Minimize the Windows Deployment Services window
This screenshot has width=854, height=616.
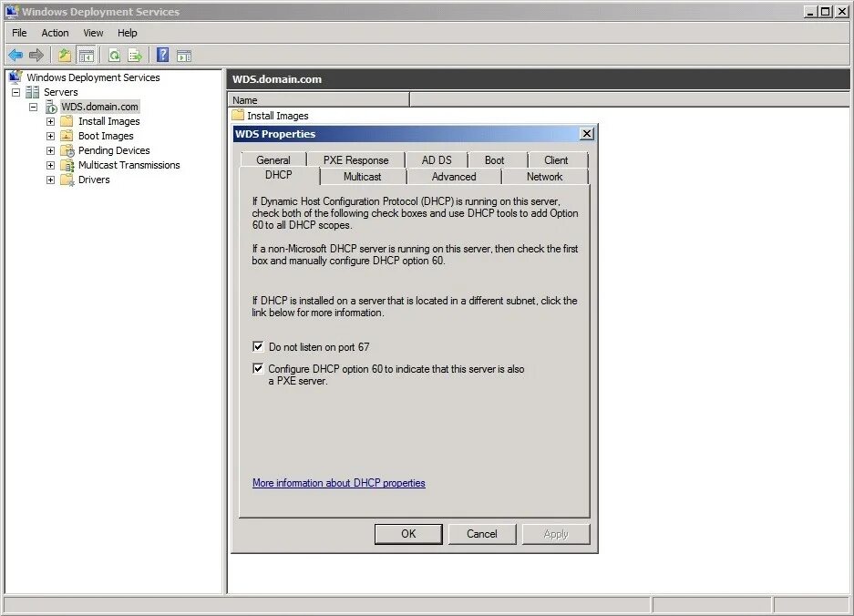click(x=811, y=12)
